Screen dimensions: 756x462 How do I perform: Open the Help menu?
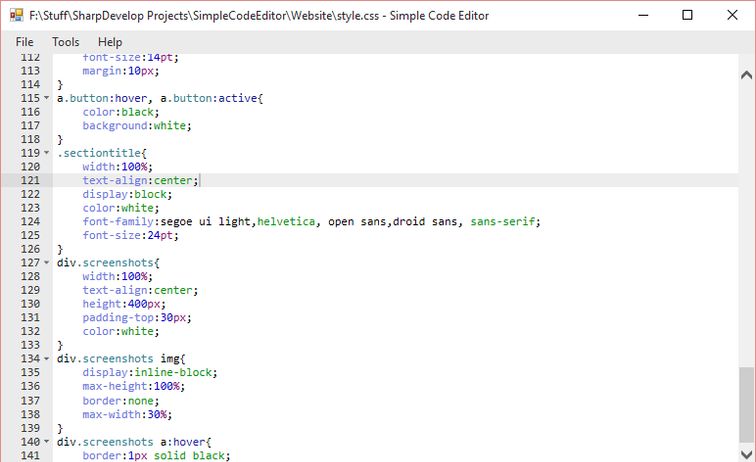pyautogui.click(x=110, y=42)
